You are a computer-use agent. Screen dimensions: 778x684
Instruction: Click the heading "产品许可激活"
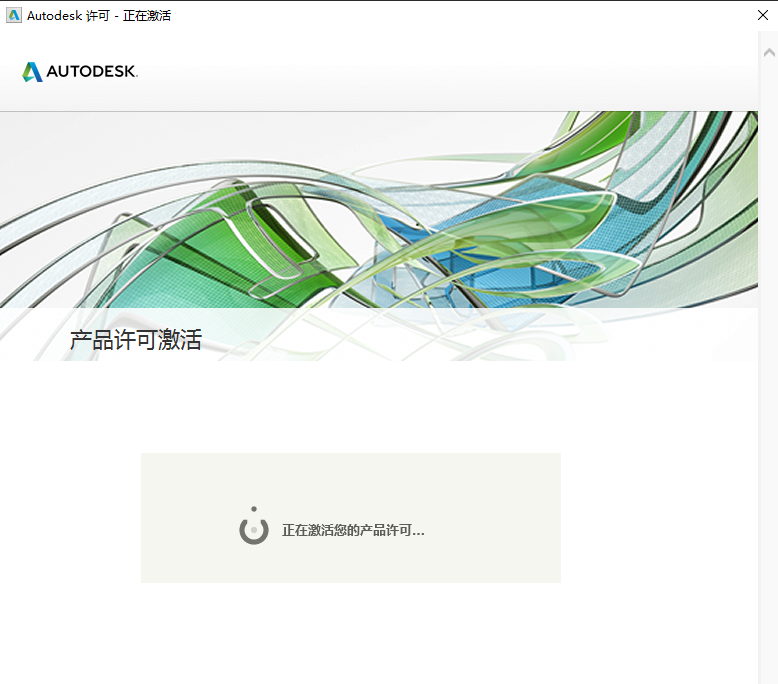pyautogui.click(x=135, y=340)
